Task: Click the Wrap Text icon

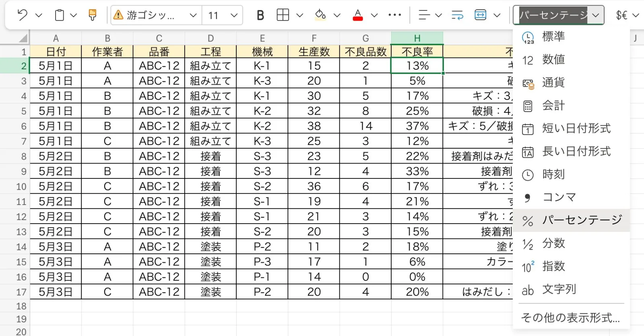Action: click(x=457, y=15)
